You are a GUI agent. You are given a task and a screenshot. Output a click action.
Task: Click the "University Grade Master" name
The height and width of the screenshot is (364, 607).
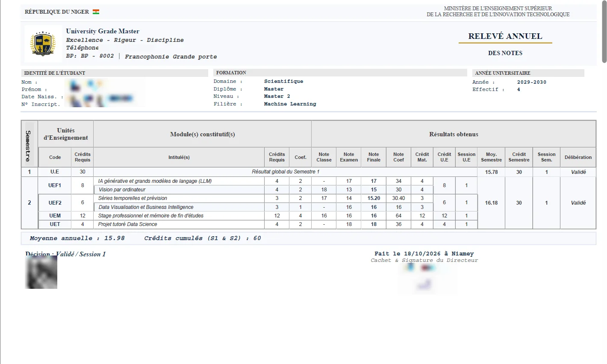(103, 31)
